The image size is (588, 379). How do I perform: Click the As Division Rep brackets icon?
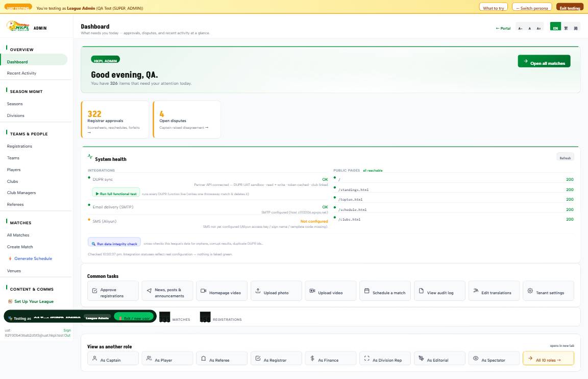[x=367, y=358]
